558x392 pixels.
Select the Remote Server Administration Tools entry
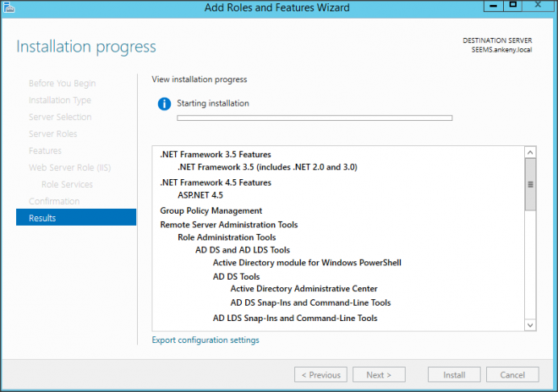[228, 225]
